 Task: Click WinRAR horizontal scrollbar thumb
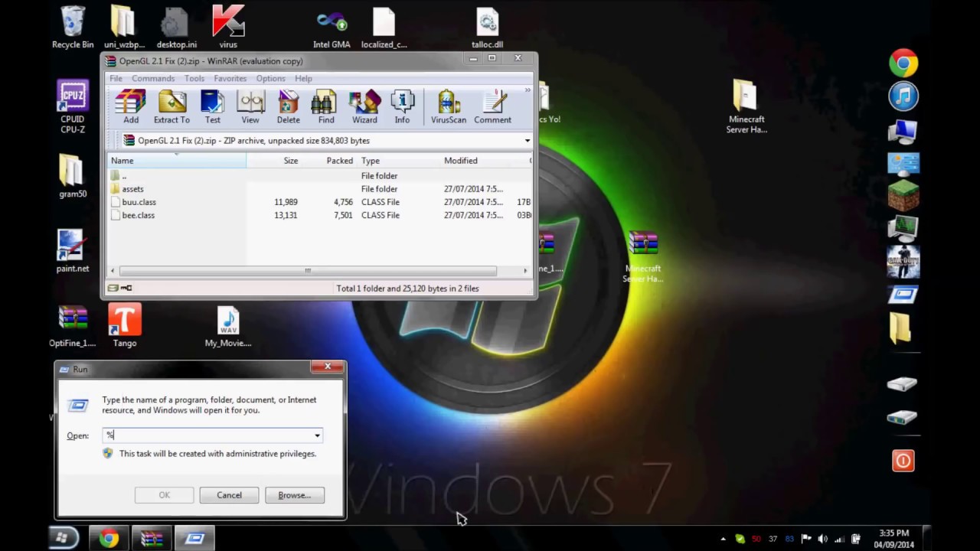[x=308, y=270]
